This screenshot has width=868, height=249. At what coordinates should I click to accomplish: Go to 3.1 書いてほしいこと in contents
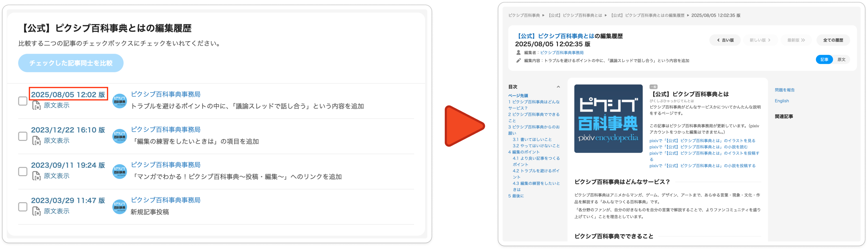pos(532,139)
